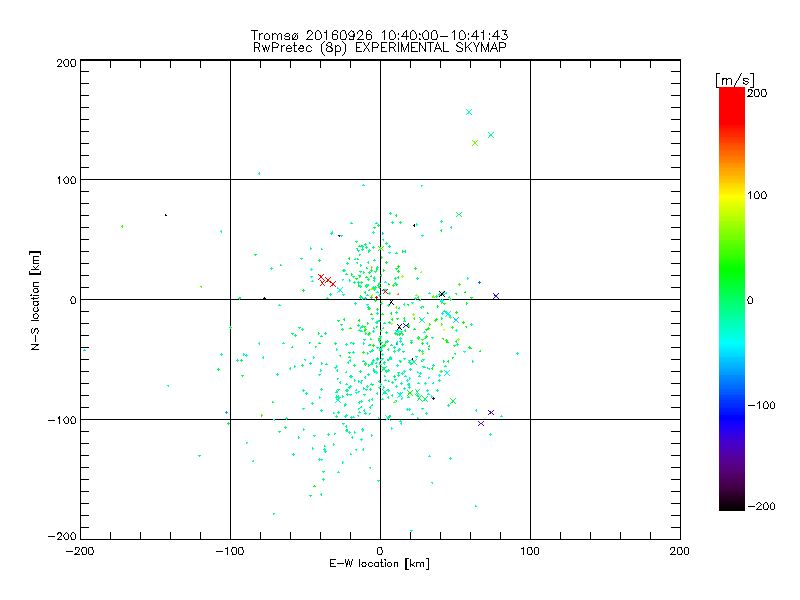Viewport: 800px width, 600px height.
Task: Select the green X marker in top-right corner
Action: (x=475, y=143)
